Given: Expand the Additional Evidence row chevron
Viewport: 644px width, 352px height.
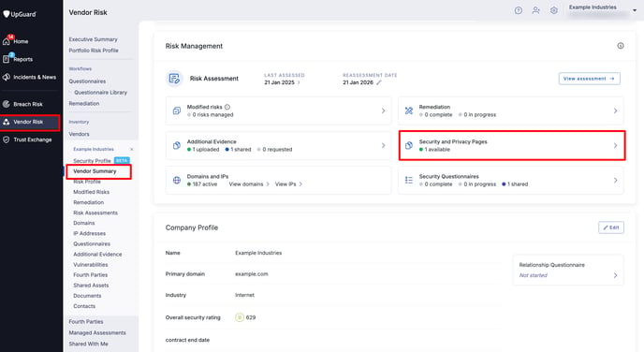Looking at the screenshot, I should 383,145.
